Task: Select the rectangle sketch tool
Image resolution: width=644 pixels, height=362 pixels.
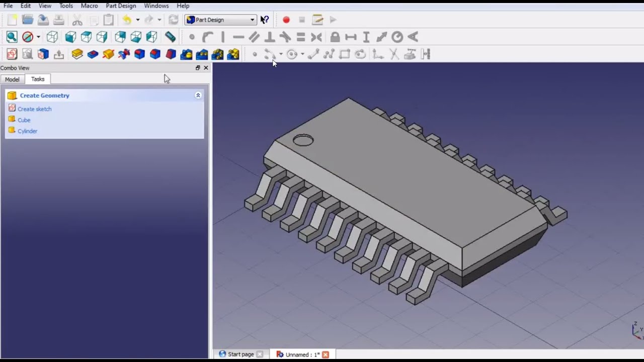Action: 345,54
